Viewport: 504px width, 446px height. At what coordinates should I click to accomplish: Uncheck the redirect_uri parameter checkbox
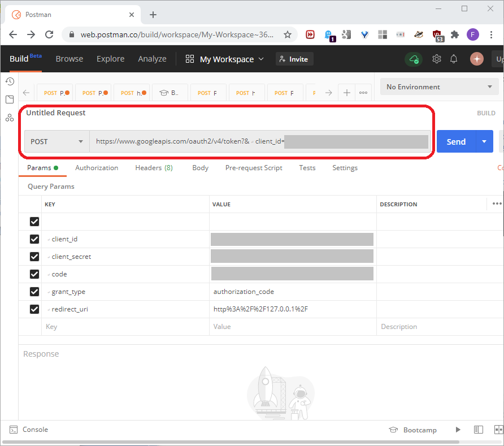click(x=34, y=309)
